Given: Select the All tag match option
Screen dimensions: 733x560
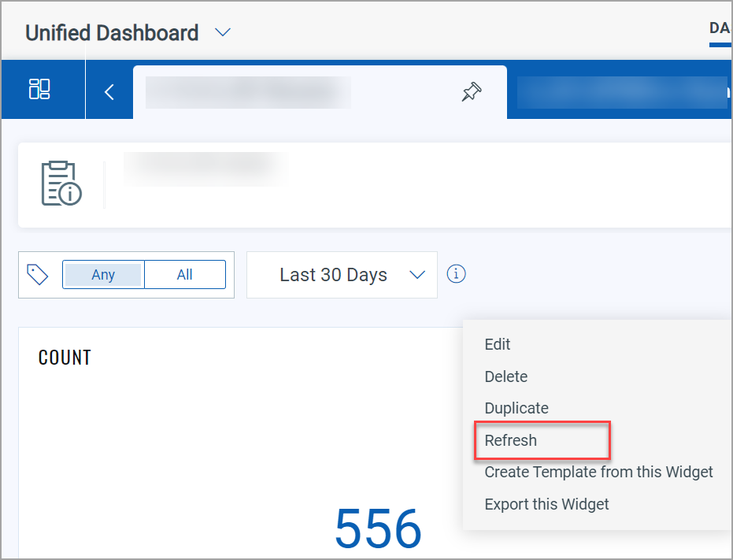Looking at the screenshot, I should coord(185,275).
